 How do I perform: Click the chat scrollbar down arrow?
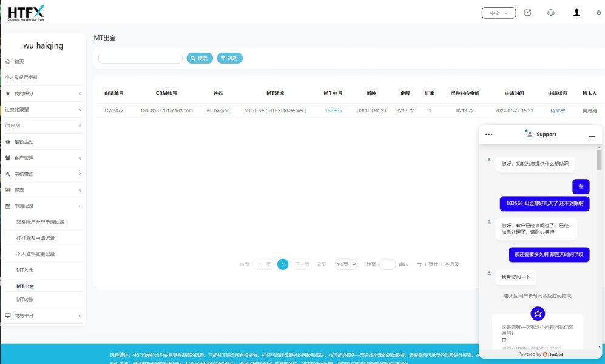[599, 346]
